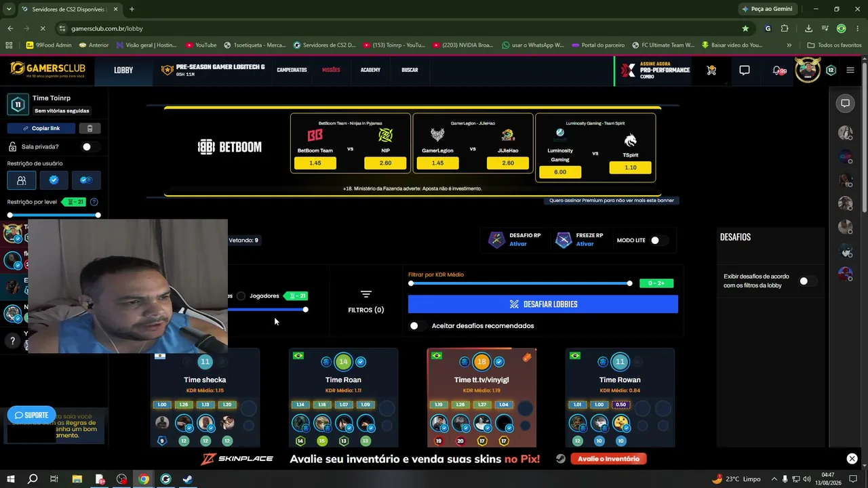Click the browser address bar
Screen dimensions: 868x488
point(400,28)
